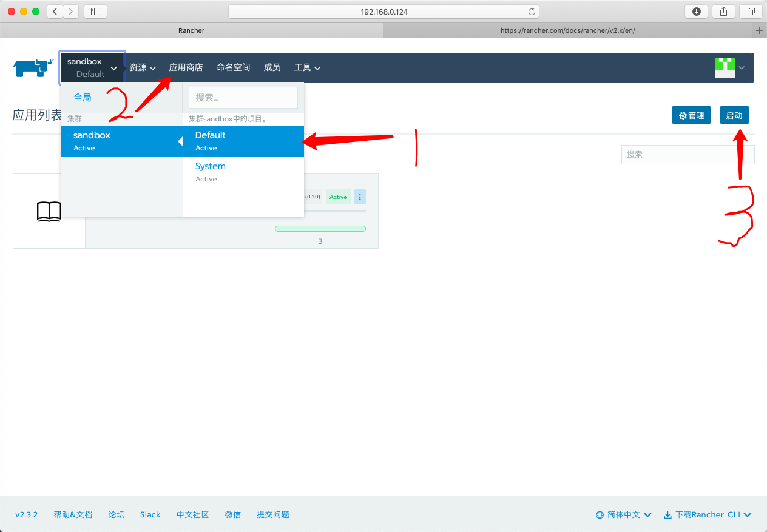This screenshot has height=532, width=767.
Task: Open the 提交问题 link
Action: pyautogui.click(x=273, y=514)
